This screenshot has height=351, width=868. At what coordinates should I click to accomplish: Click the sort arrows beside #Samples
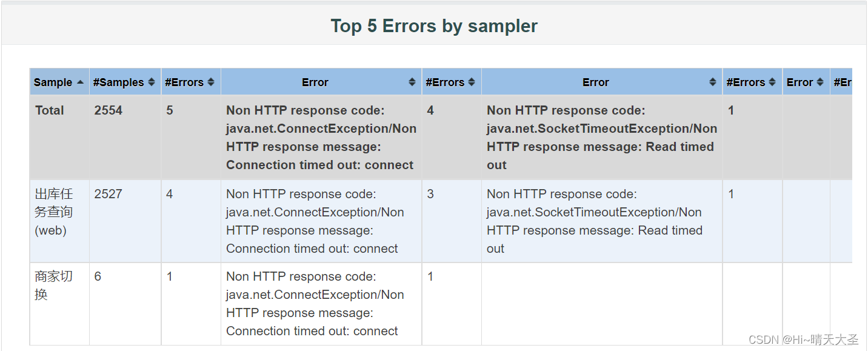(152, 82)
